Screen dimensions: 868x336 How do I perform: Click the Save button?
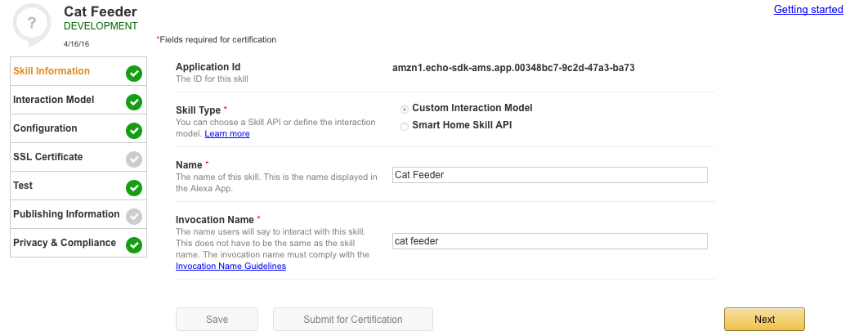(x=217, y=320)
